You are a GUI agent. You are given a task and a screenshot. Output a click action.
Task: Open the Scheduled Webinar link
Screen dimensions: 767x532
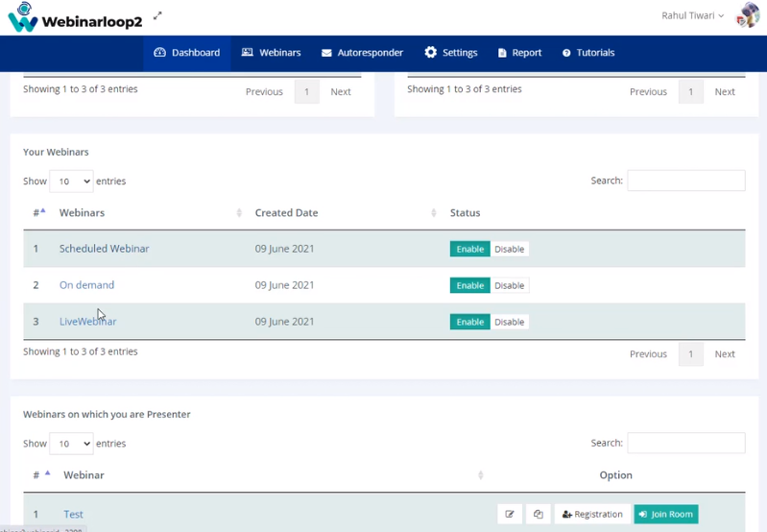[105, 249]
